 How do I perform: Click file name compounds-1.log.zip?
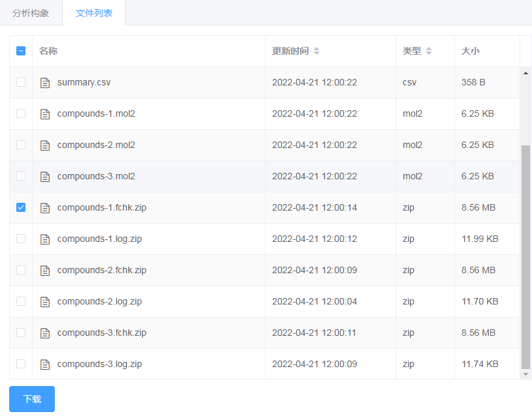click(x=99, y=239)
